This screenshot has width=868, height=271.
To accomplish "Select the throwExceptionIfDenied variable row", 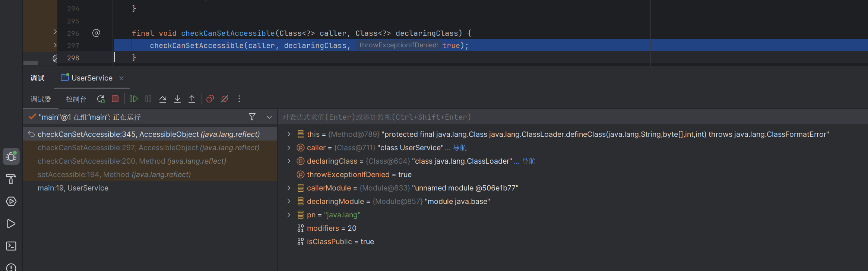I will click(573, 174).
